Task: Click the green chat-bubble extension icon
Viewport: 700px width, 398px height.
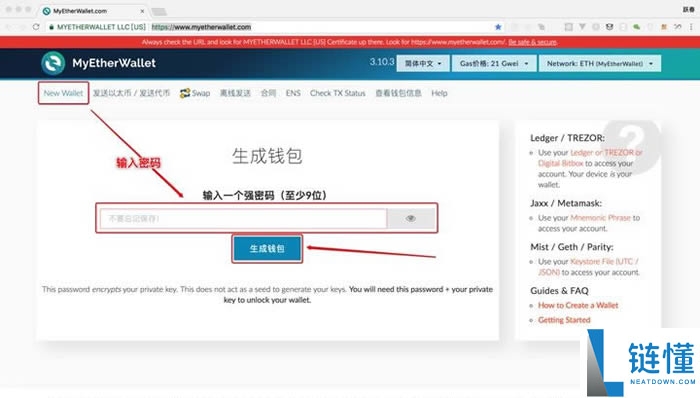Action: pos(637,27)
